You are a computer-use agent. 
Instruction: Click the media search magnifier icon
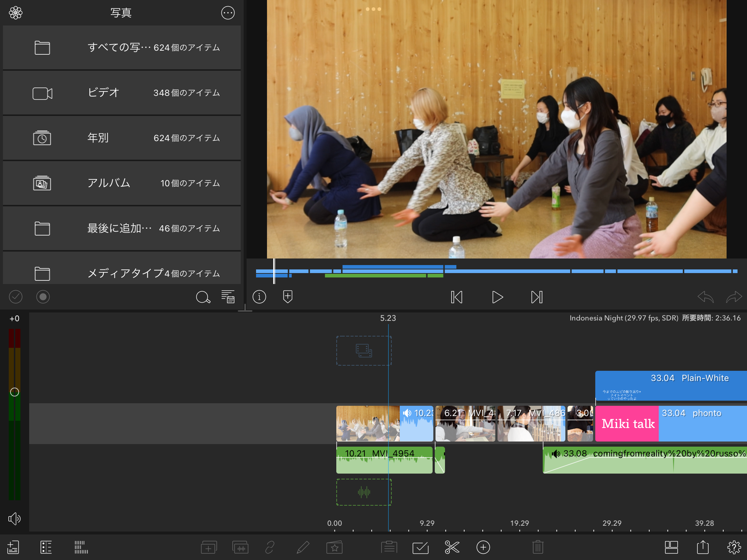pos(203,297)
